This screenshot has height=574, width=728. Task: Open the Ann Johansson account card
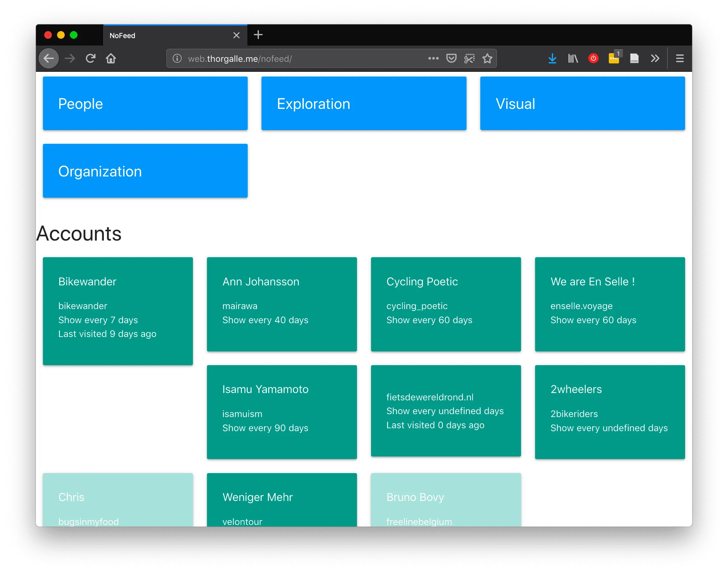(x=282, y=304)
